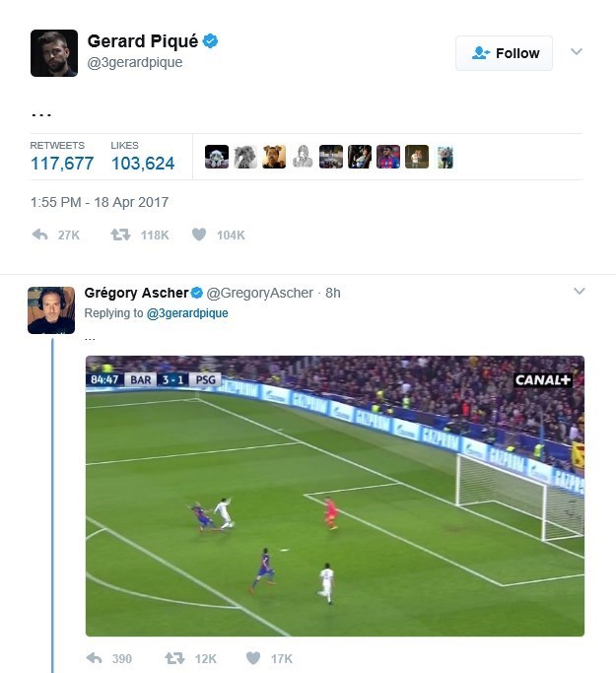Screen dimensions: 616x673
Task: Open Grégory Ascher's profile avatar
Action: point(51,310)
